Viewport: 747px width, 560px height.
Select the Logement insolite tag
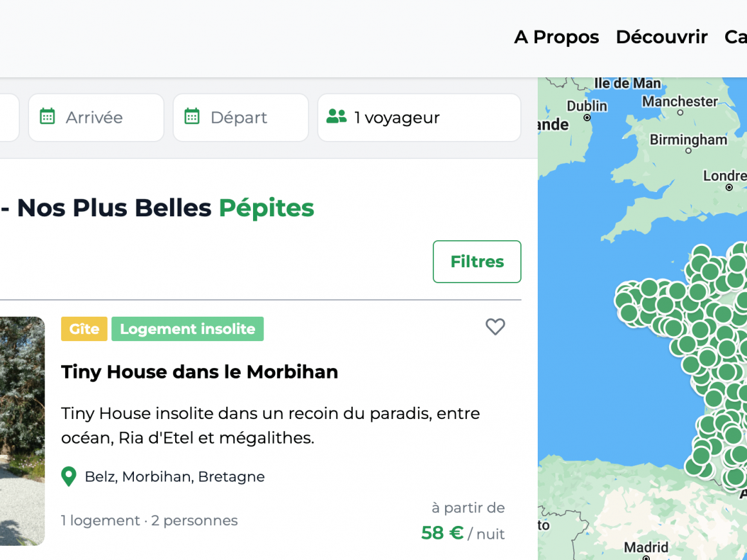(x=187, y=328)
